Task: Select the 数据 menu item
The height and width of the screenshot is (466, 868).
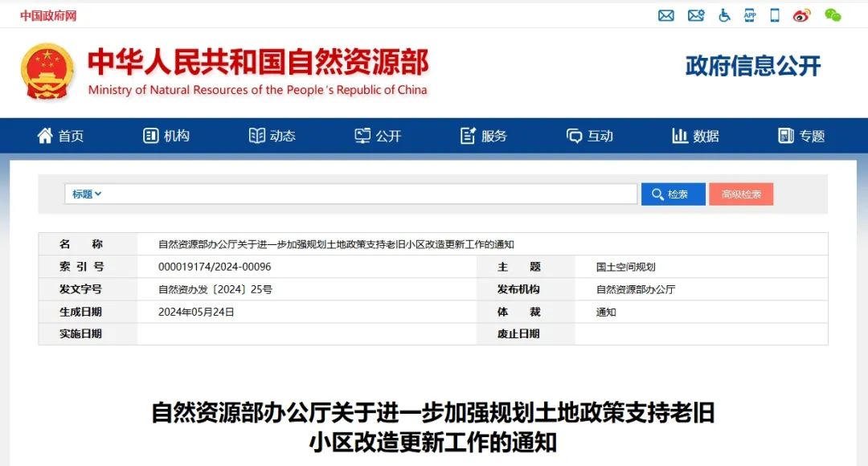Action: [x=696, y=136]
